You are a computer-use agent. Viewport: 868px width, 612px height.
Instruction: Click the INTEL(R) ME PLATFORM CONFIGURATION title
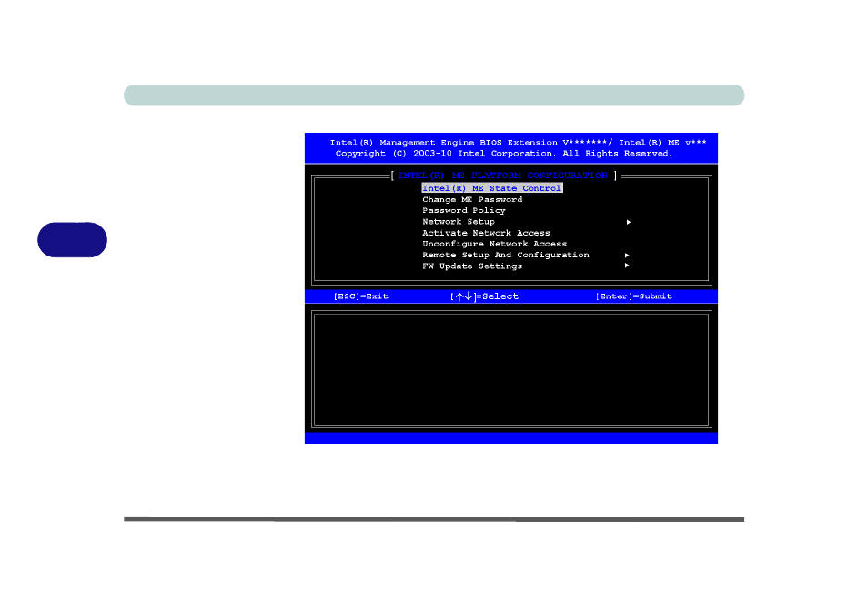[502, 176]
